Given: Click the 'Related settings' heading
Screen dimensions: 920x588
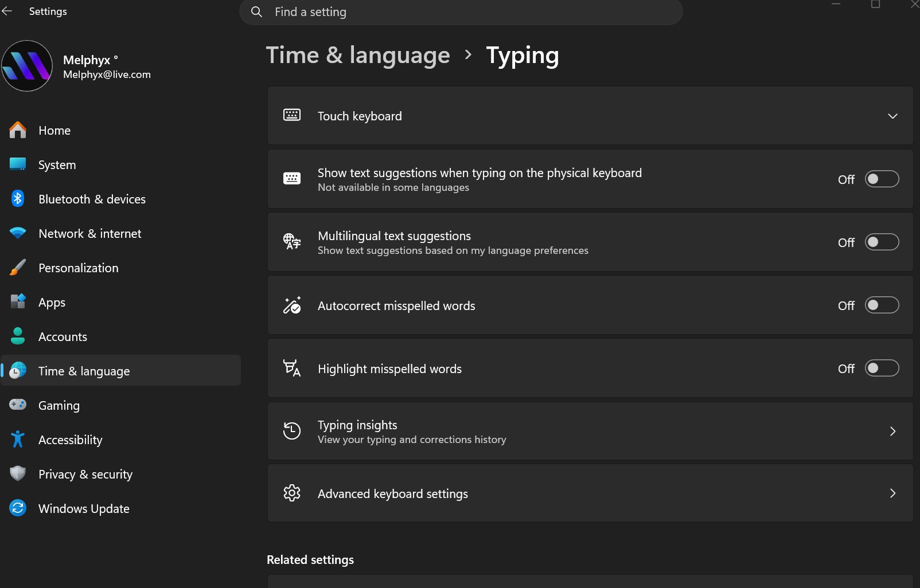Looking at the screenshot, I should tap(310, 559).
